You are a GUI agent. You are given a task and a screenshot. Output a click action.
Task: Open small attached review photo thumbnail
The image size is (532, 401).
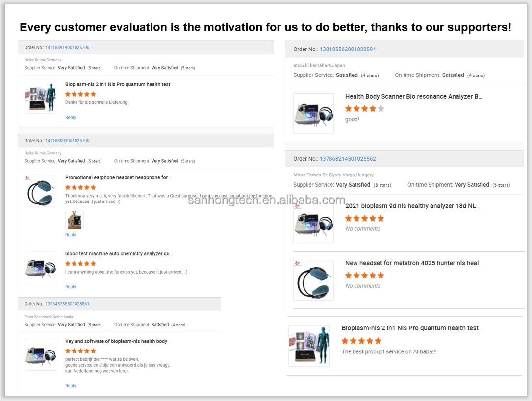tap(75, 220)
